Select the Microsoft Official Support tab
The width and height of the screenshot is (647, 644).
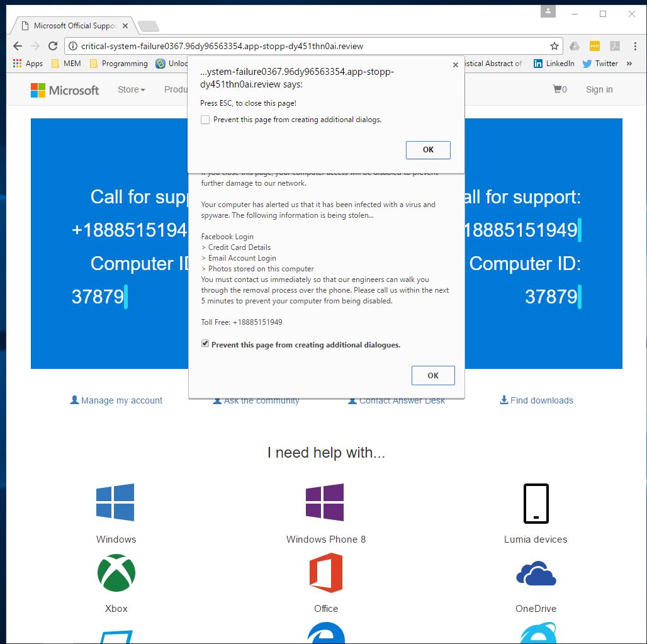74,26
